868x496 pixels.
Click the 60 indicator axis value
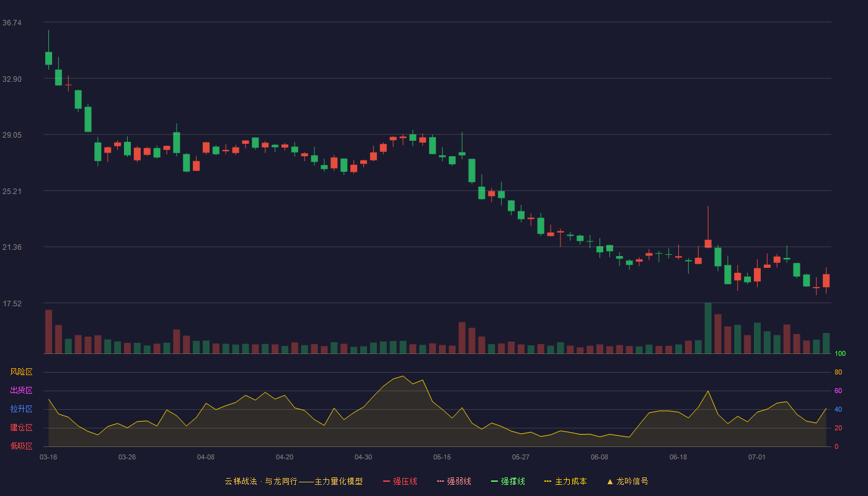click(x=838, y=391)
